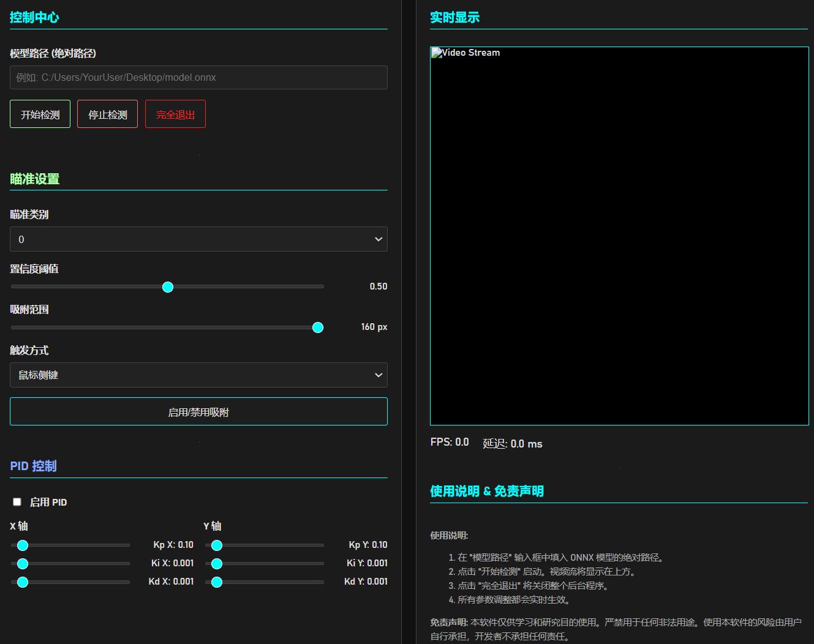Click the Ki Y slider handle
The height and width of the screenshot is (644, 814).
pyautogui.click(x=217, y=564)
